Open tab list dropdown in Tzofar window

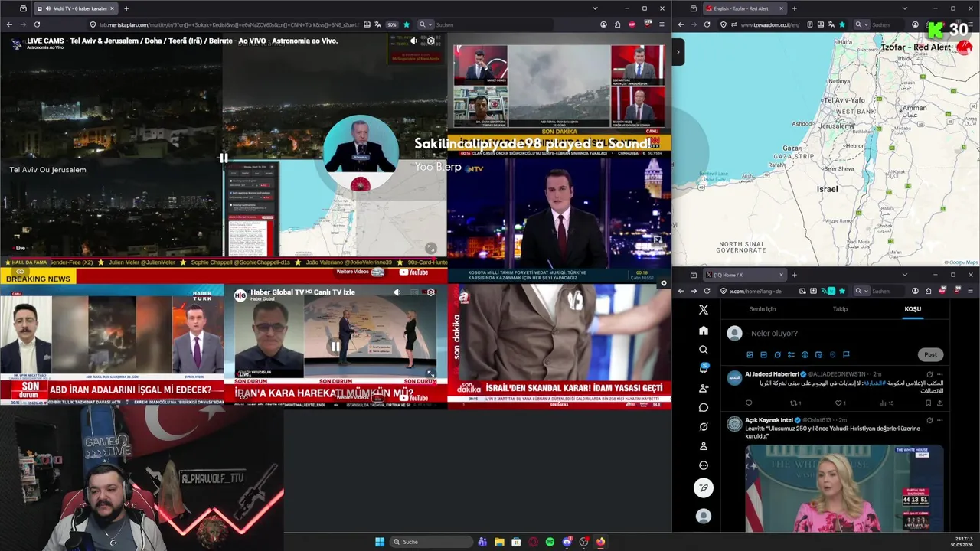(904, 8)
